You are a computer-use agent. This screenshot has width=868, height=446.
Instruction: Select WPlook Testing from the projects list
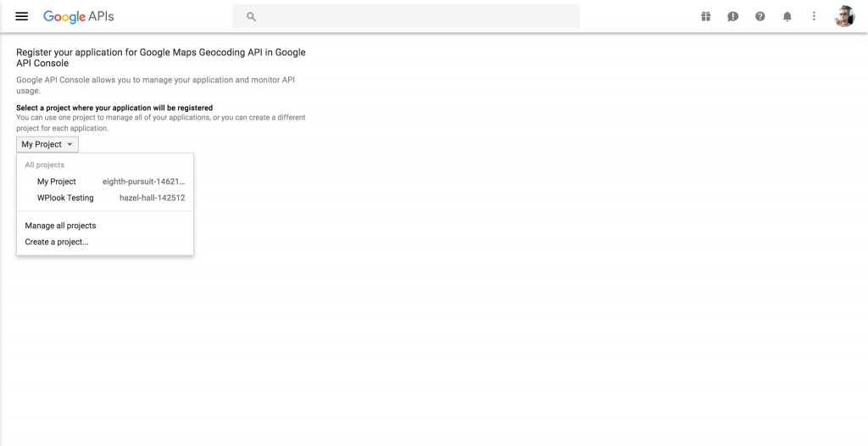pyautogui.click(x=65, y=198)
